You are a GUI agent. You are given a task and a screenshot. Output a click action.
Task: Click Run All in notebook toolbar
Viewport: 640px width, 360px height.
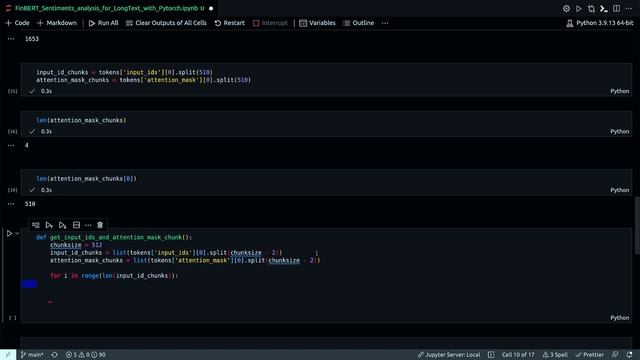[103, 23]
